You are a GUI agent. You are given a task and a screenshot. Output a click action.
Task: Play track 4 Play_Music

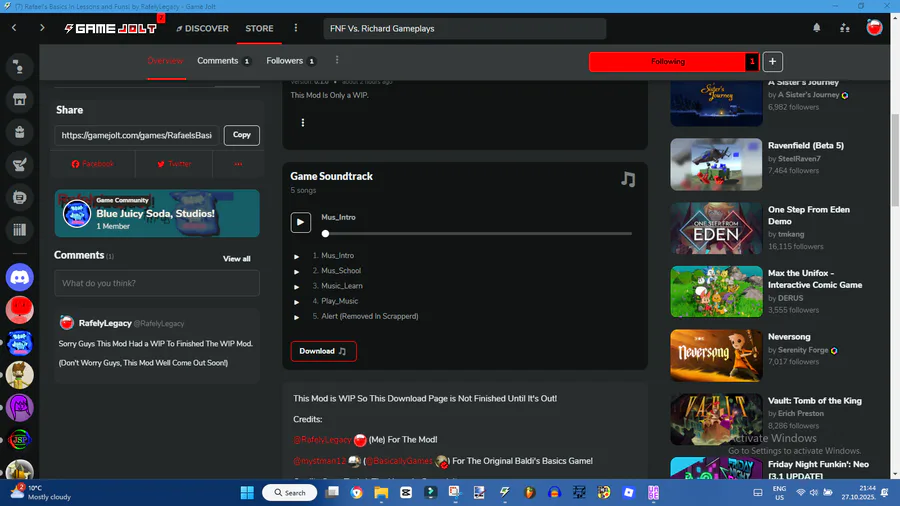pyautogui.click(x=297, y=302)
